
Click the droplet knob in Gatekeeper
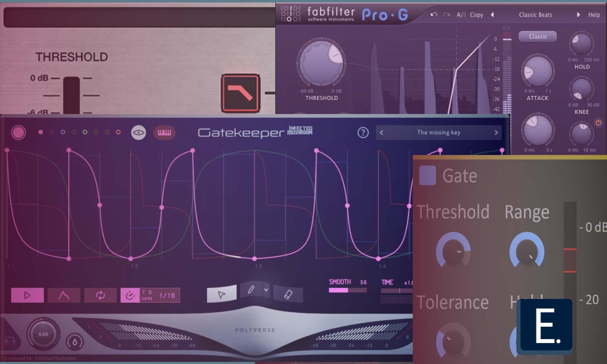[x=75, y=342]
